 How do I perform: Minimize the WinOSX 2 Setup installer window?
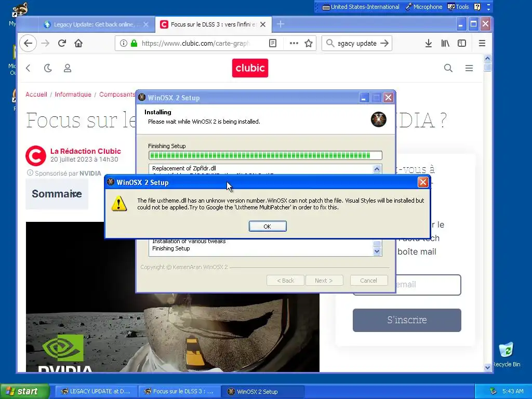coord(364,98)
